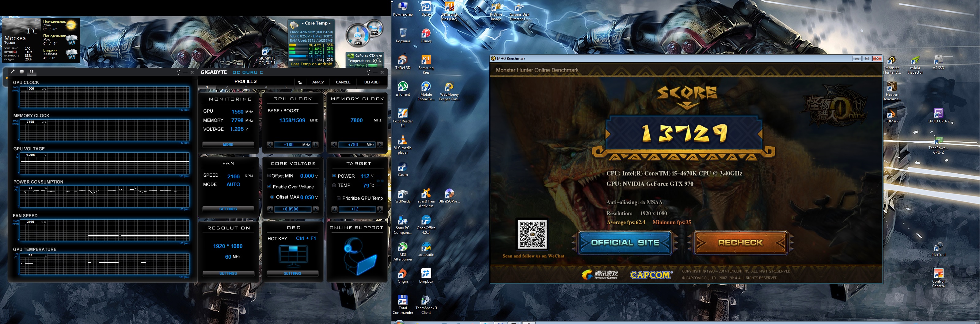Select the TEMP target radio button
The image size is (980, 324).
tap(334, 185)
